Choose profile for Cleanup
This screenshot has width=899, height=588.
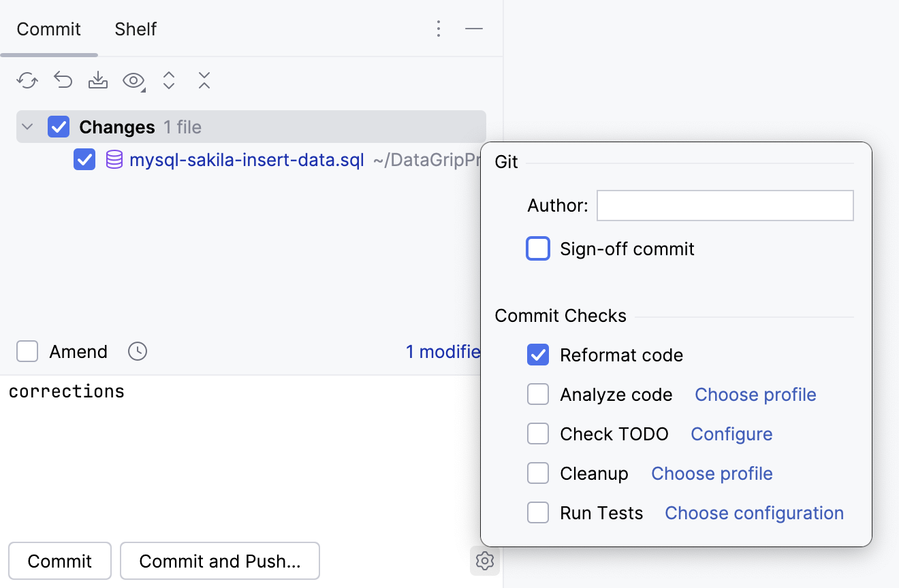[x=711, y=473]
